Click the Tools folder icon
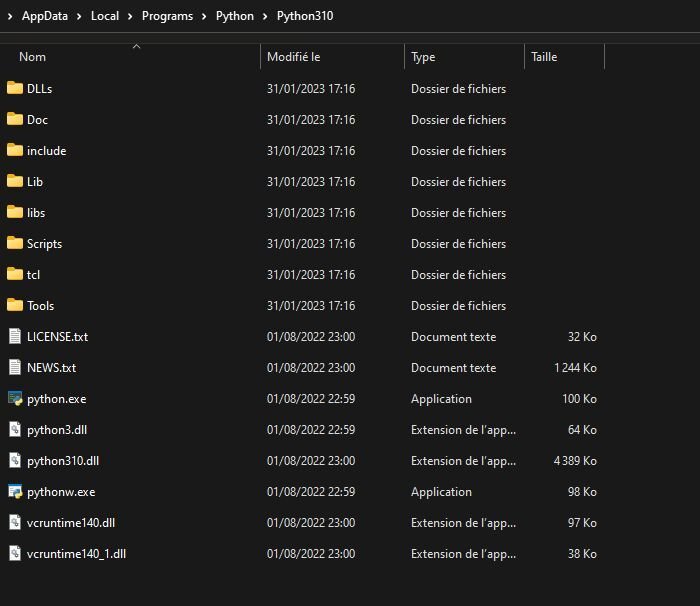This screenshot has width=700, height=606. 15,305
